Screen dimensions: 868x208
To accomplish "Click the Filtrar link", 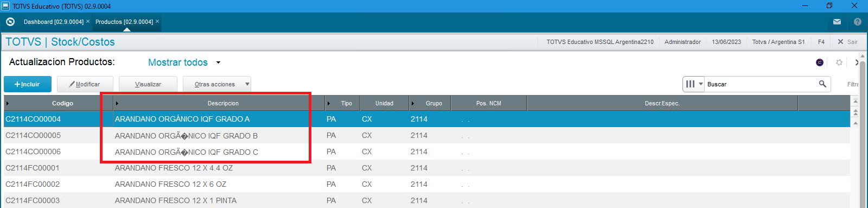I will (853, 84).
